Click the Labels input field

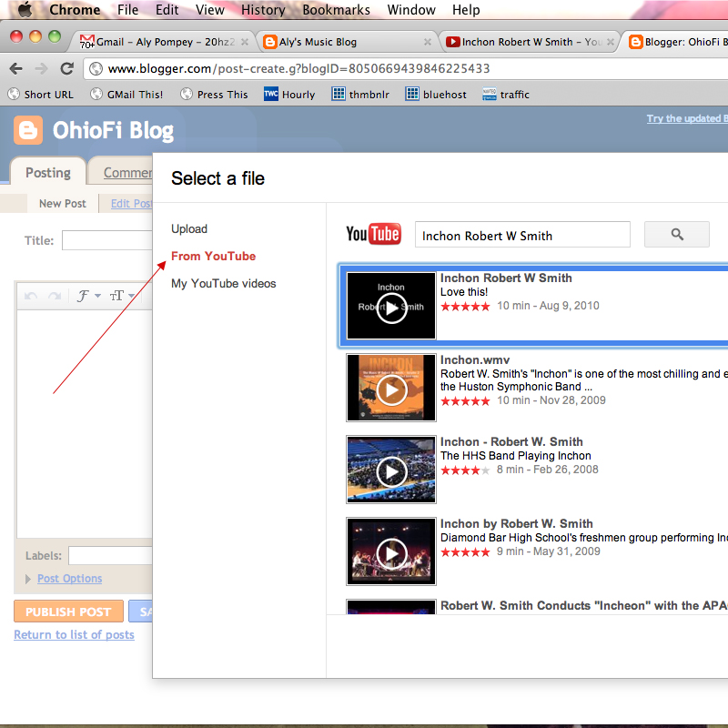110,555
